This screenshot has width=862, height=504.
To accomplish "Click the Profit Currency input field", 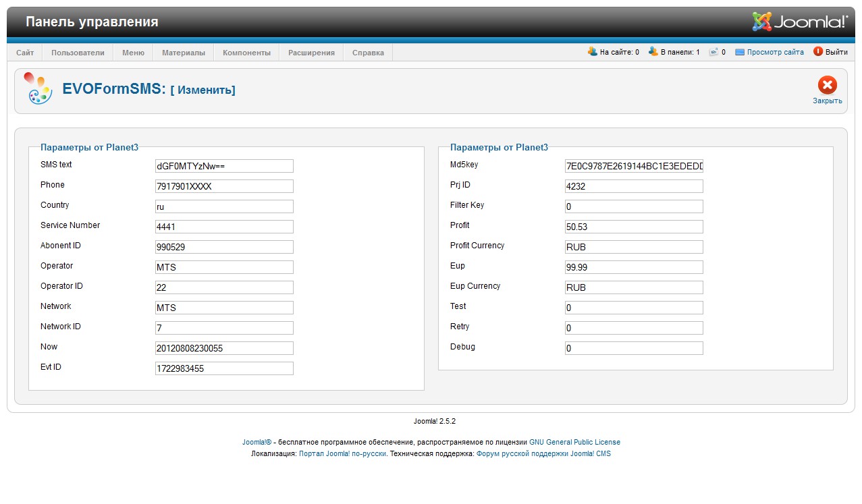I will pyautogui.click(x=634, y=247).
